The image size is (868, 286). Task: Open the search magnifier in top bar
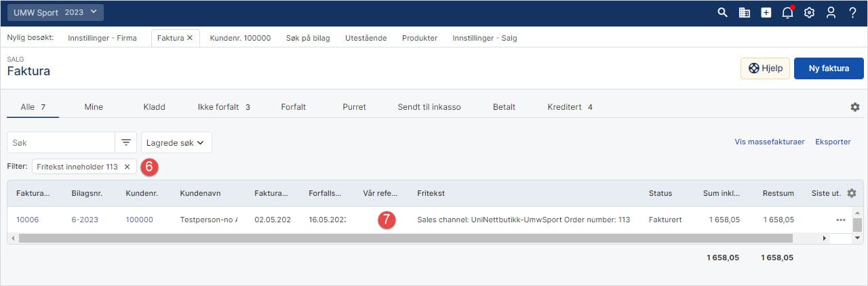click(722, 12)
